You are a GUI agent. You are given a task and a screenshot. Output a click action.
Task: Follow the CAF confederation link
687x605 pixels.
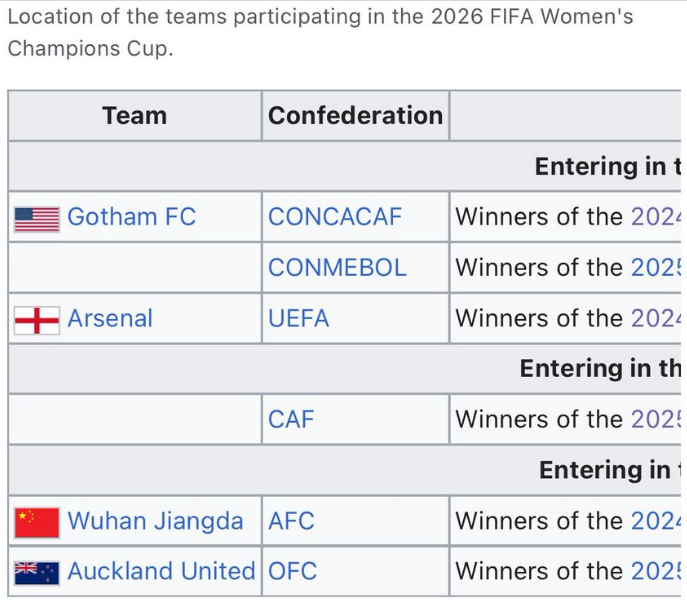pos(291,419)
